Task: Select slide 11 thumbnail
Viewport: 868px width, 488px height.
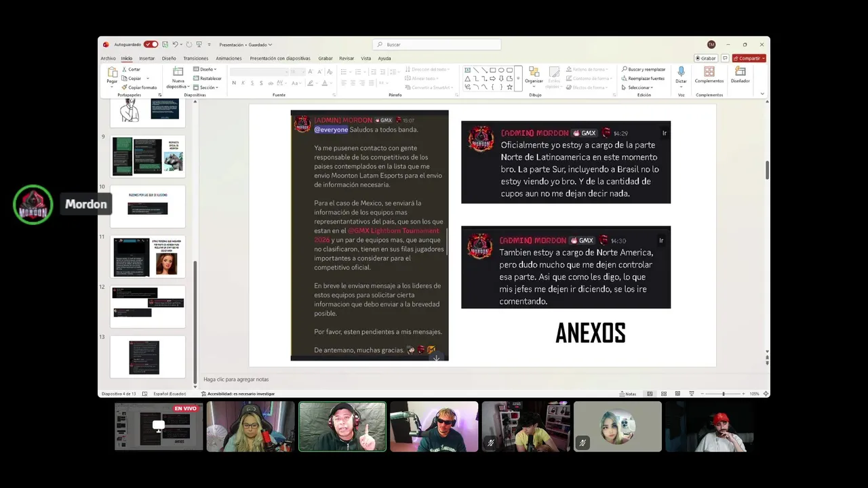Action: pos(148,257)
